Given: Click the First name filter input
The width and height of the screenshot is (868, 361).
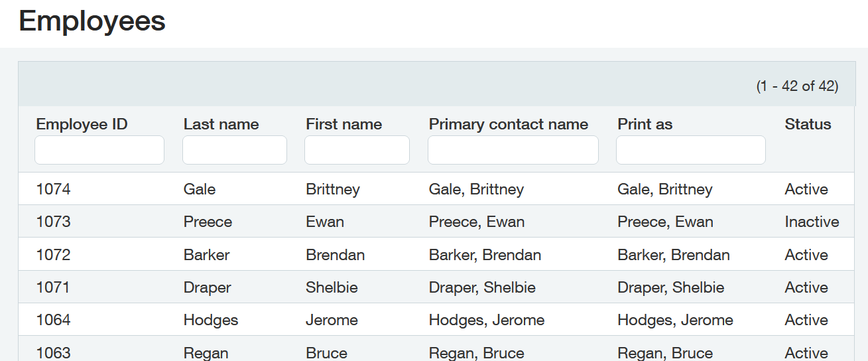Looking at the screenshot, I should pyautogui.click(x=357, y=150).
